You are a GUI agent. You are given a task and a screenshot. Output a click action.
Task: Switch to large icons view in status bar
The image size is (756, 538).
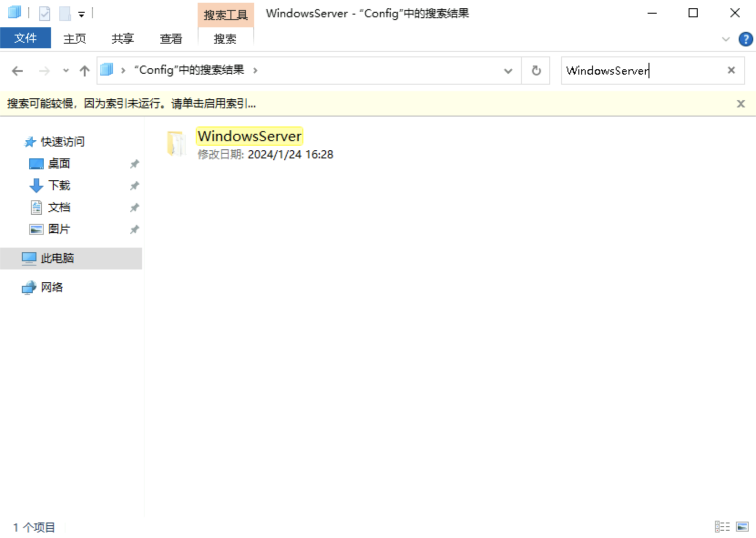pyautogui.click(x=742, y=527)
